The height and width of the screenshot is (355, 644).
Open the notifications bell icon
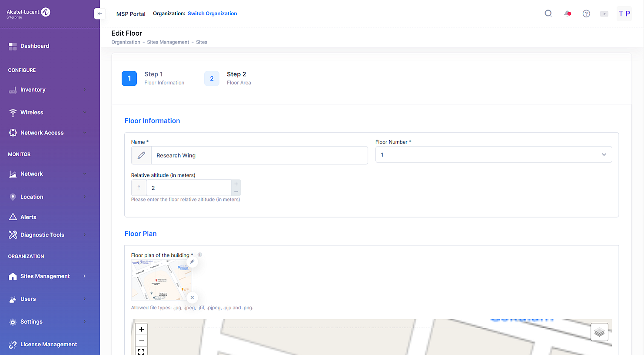pyautogui.click(x=568, y=13)
